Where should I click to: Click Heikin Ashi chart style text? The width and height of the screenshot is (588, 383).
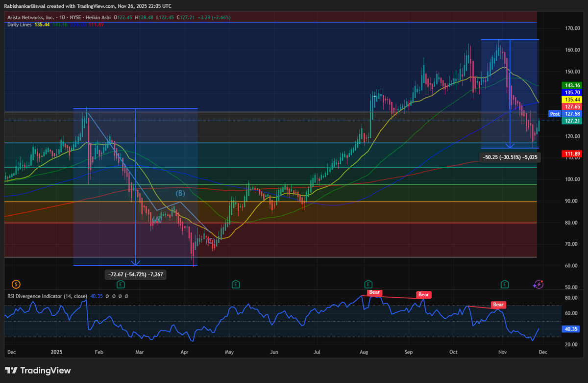click(99, 17)
